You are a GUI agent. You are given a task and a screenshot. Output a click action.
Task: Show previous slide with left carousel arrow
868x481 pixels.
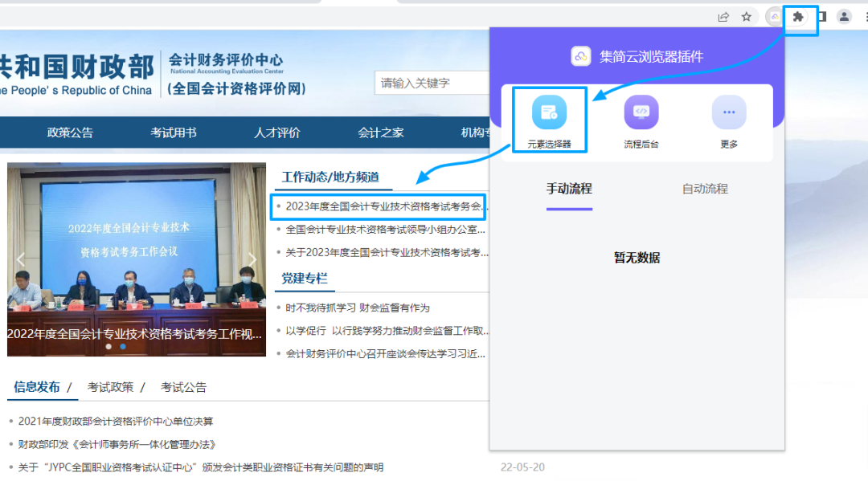tap(20, 259)
